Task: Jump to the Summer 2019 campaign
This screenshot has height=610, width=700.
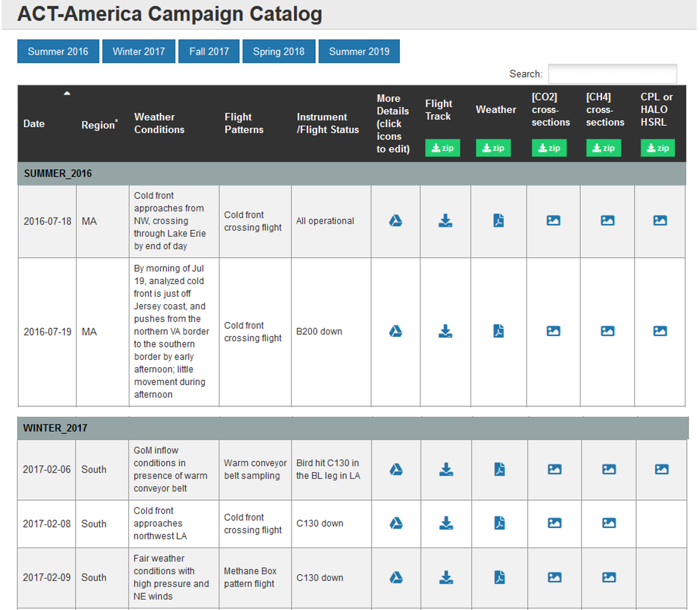Action: click(x=359, y=52)
